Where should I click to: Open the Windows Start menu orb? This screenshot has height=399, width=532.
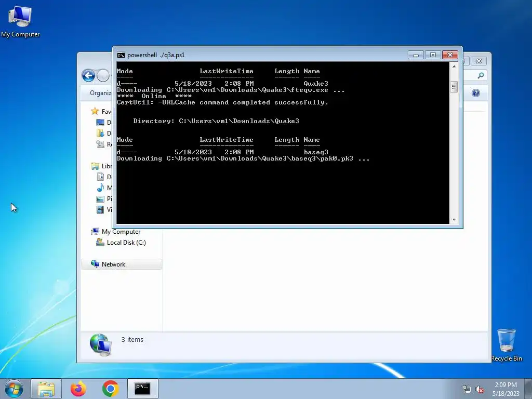click(14, 389)
